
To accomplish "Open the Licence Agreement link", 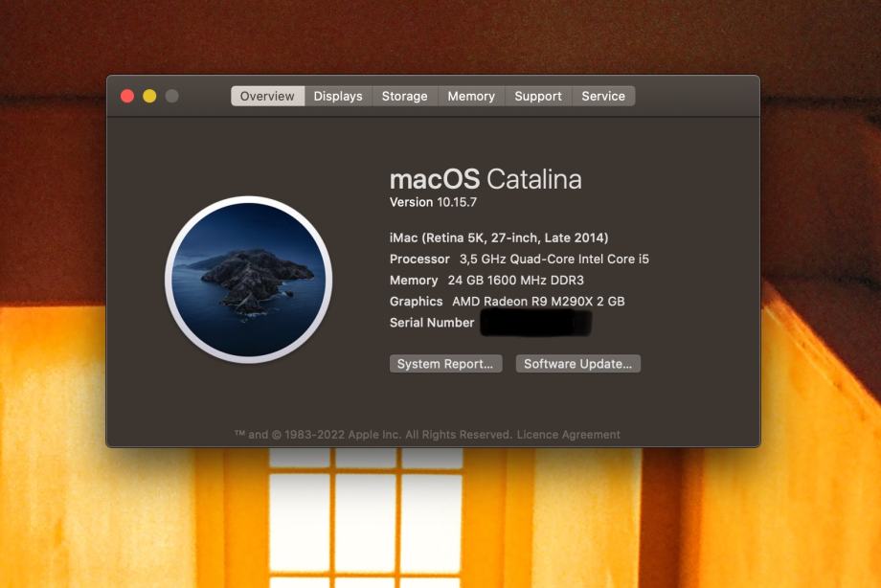I will point(569,435).
